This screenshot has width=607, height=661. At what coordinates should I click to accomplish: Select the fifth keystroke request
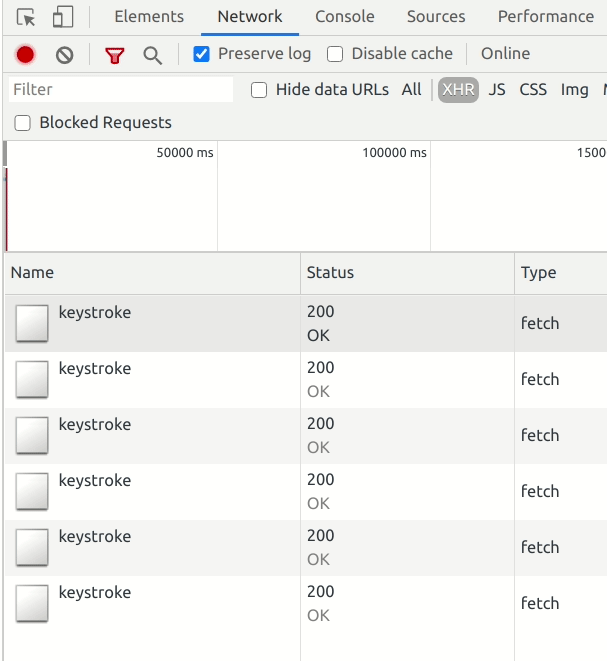tap(306, 548)
